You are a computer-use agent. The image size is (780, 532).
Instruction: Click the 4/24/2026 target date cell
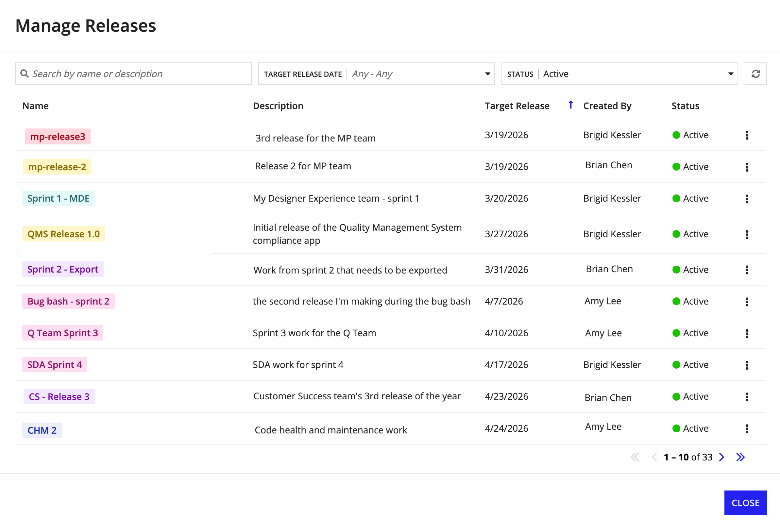506,428
